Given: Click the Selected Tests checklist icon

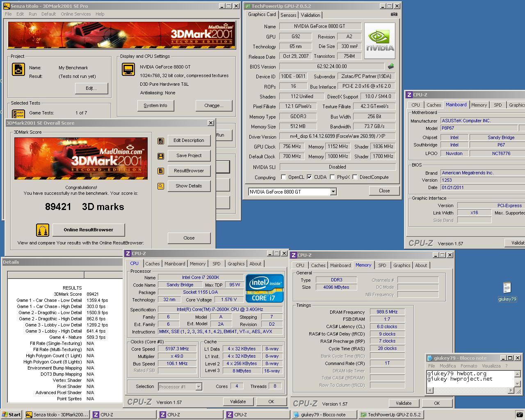Looking at the screenshot, I should 18,114.
